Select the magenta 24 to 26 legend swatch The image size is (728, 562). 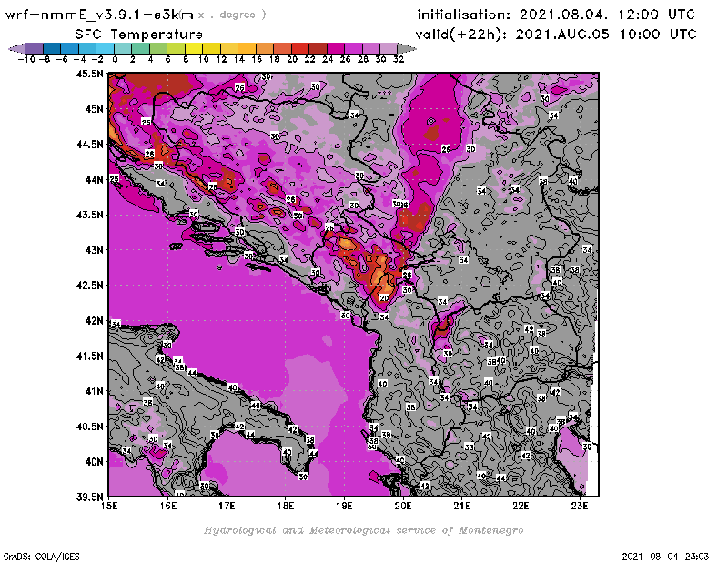[x=335, y=48]
